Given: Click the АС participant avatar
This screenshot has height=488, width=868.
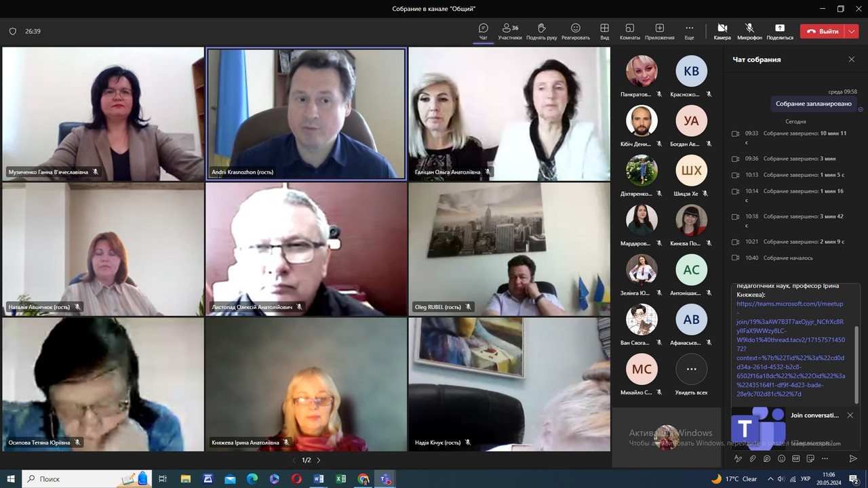Looking at the screenshot, I should (691, 270).
